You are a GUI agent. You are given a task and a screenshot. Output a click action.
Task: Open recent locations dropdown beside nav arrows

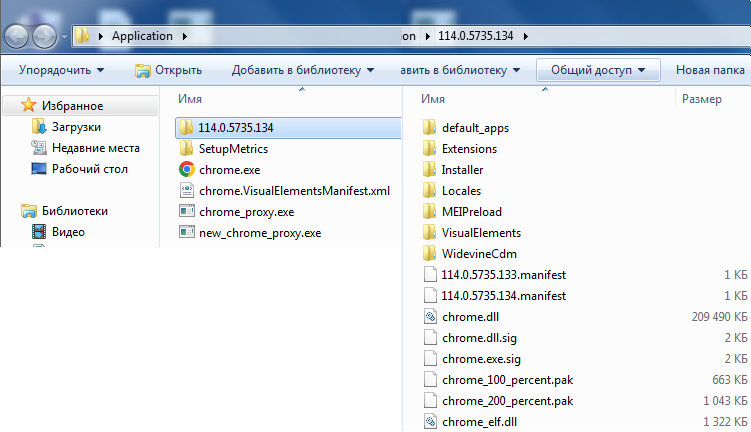tap(65, 36)
